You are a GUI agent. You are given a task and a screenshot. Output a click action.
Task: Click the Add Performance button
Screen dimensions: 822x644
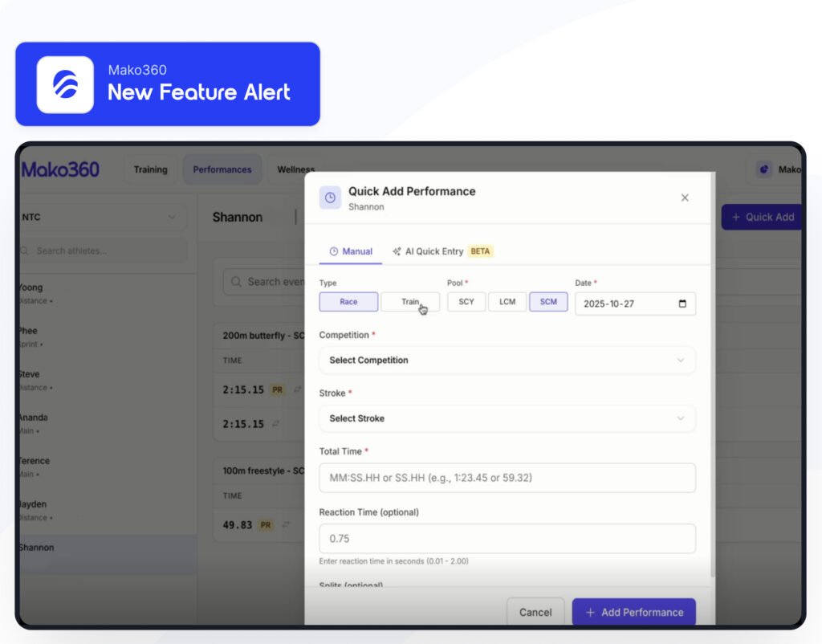633,612
